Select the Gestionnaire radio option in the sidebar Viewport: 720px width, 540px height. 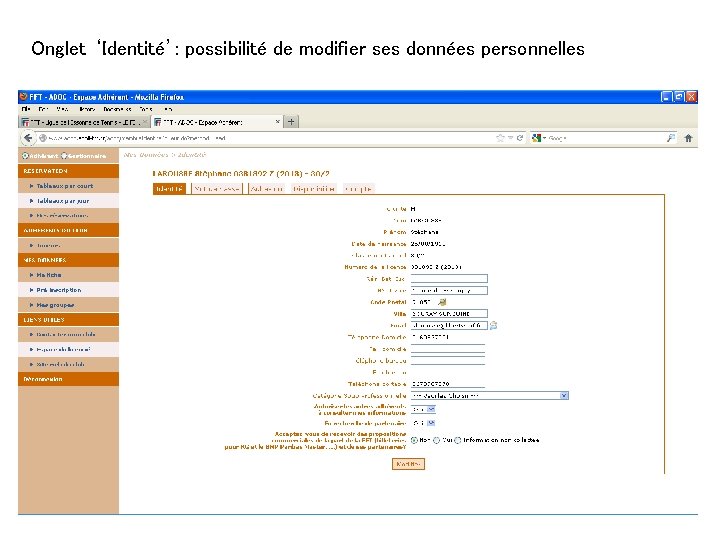[64, 156]
